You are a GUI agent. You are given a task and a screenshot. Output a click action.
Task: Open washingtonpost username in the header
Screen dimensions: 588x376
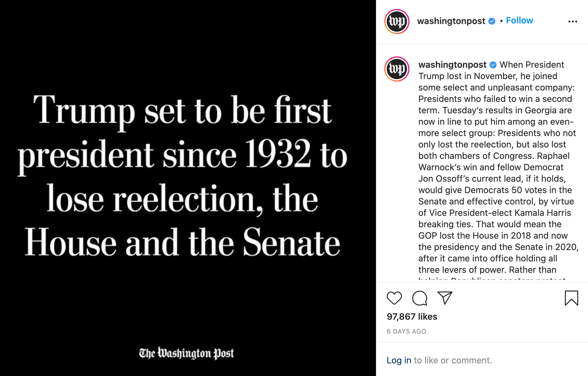point(451,21)
